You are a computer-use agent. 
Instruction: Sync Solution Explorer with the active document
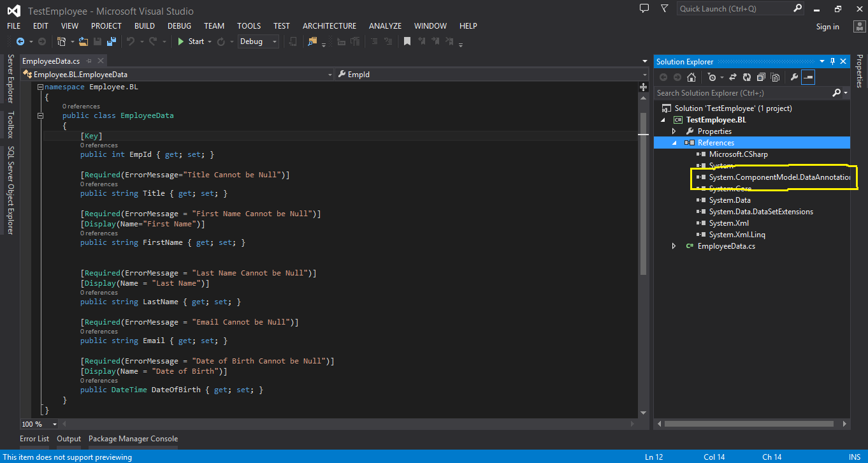click(734, 77)
